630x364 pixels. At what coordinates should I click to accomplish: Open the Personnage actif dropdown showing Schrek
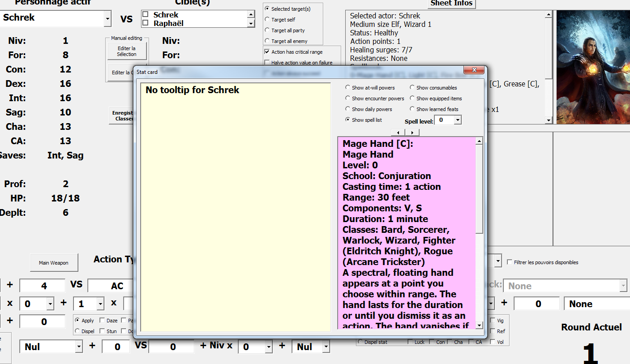[x=107, y=19]
